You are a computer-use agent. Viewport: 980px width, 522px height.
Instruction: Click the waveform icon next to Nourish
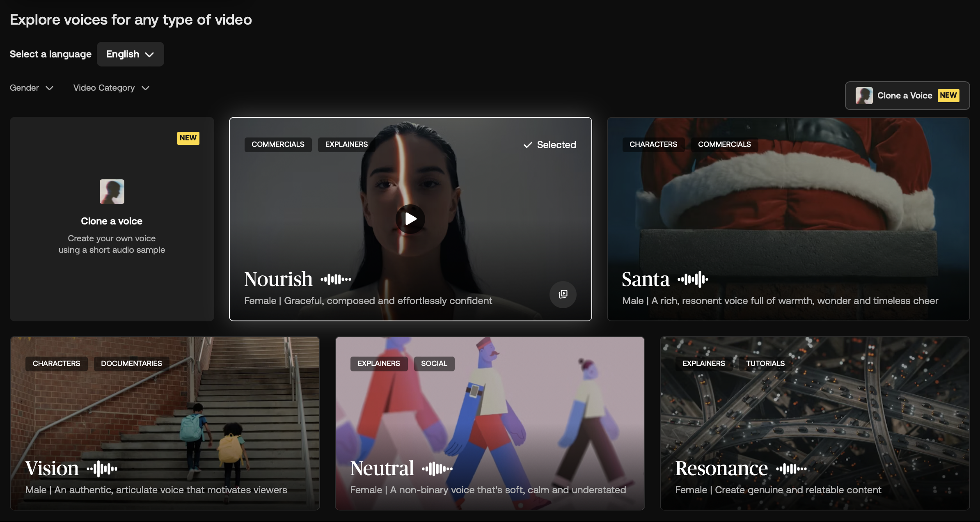[336, 279]
